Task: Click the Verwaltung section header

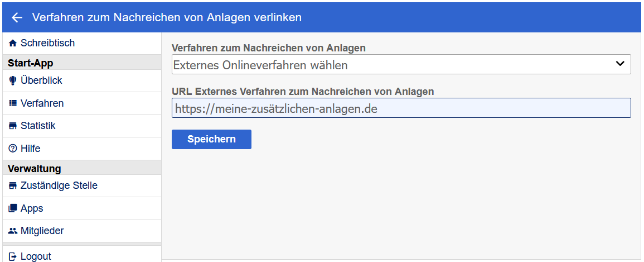Action: pos(34,168)
